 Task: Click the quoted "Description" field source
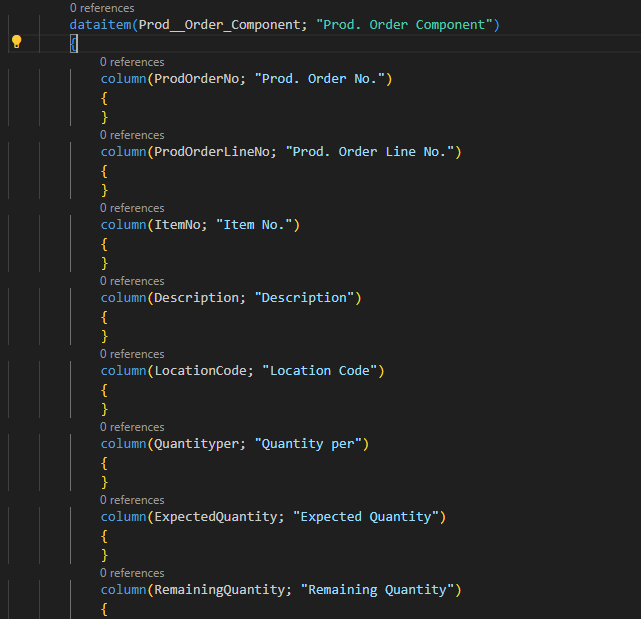coord(304,298)
